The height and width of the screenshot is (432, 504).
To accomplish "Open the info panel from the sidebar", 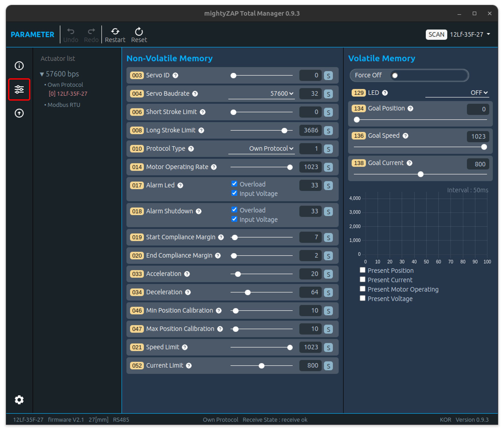I will [x=19, y=66].
